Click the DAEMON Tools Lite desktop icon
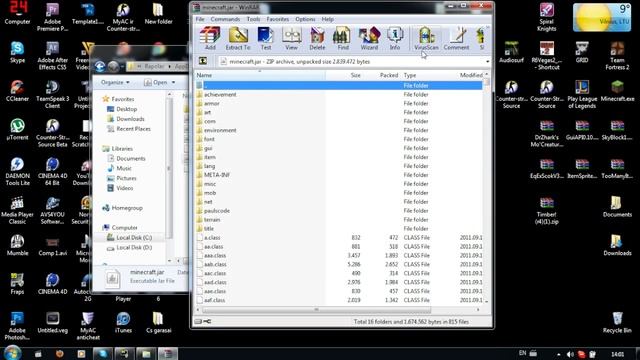640x360 pixels. [17, 171]
